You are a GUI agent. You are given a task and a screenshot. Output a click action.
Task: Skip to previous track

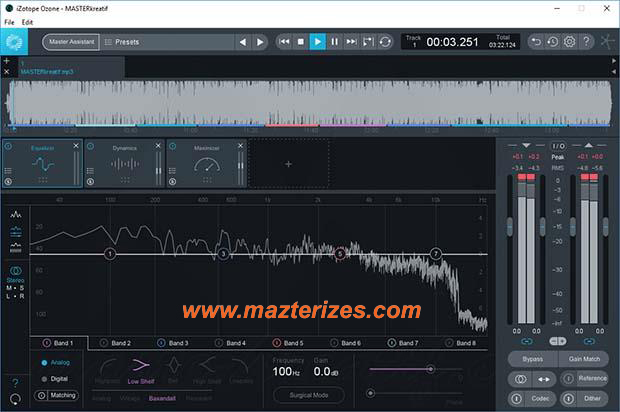284,42
